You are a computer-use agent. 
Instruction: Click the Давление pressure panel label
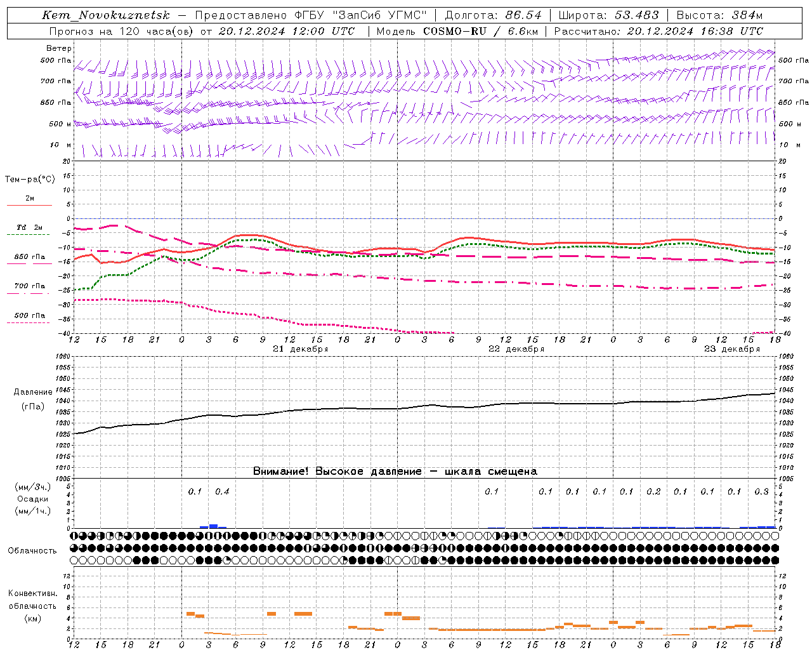32,392
